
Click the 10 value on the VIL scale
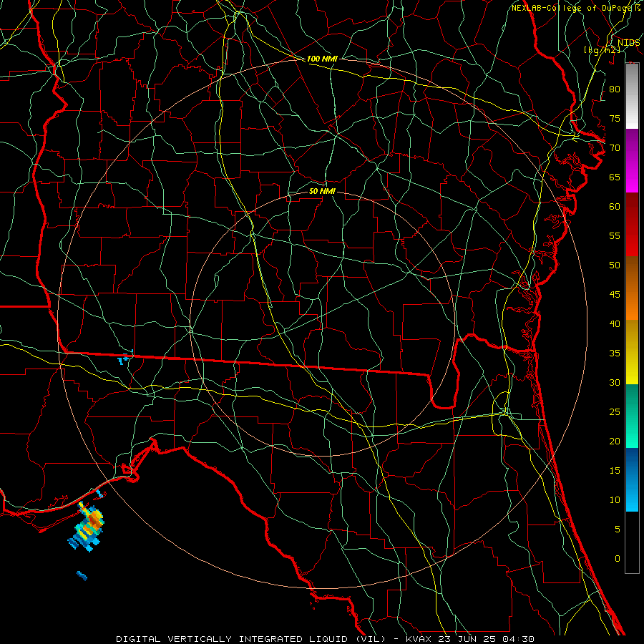(x=615, y=500)
